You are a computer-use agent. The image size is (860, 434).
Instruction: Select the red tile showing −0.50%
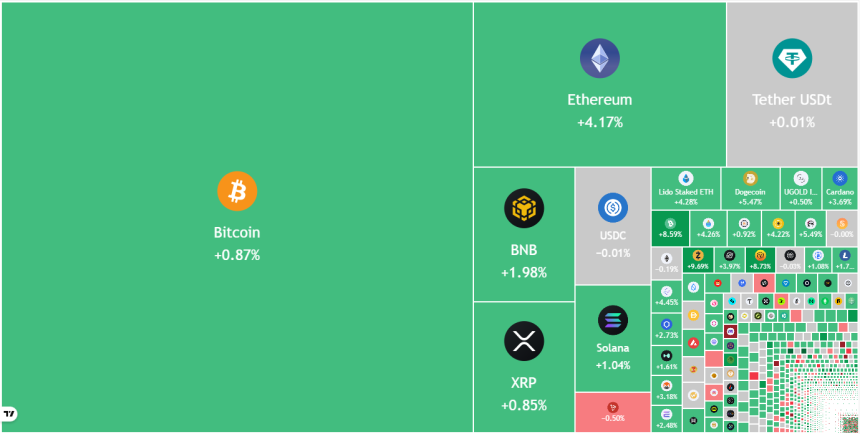point(612,412)
